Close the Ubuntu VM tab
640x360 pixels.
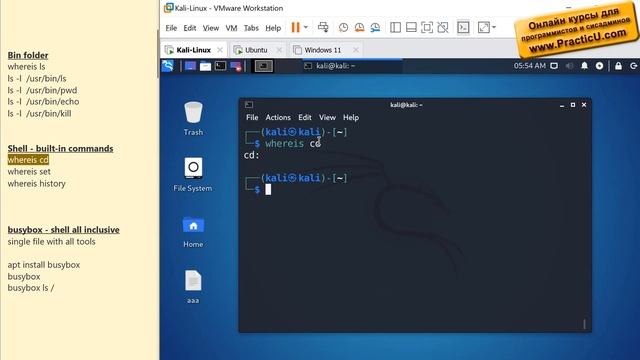(x=279, y=50)
